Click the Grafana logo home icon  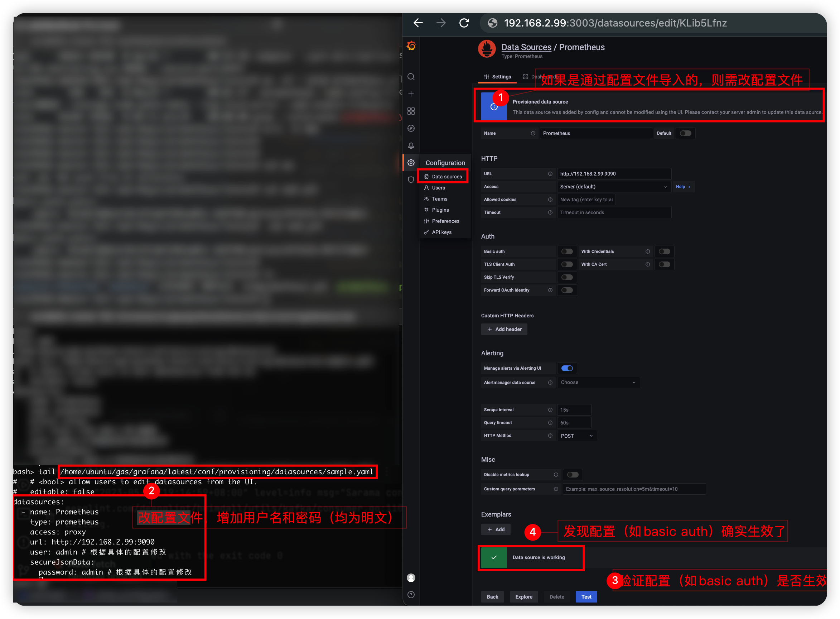(x=411, y=46)
